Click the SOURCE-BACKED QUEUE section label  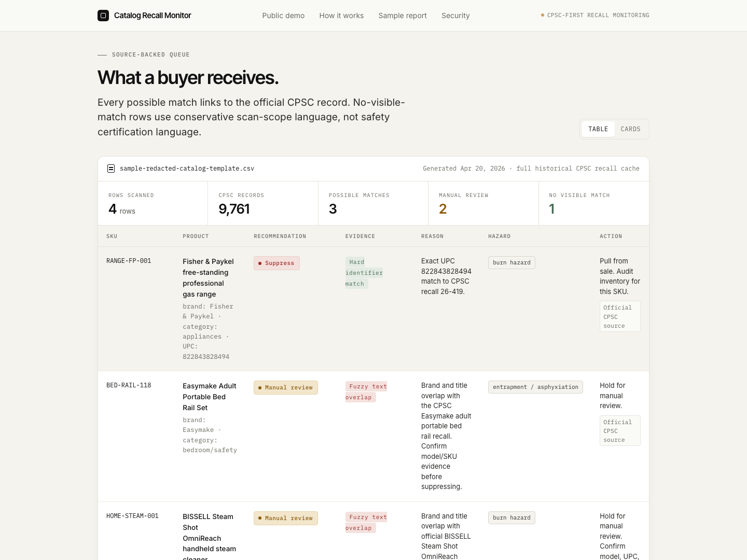[x=151, y=55]
